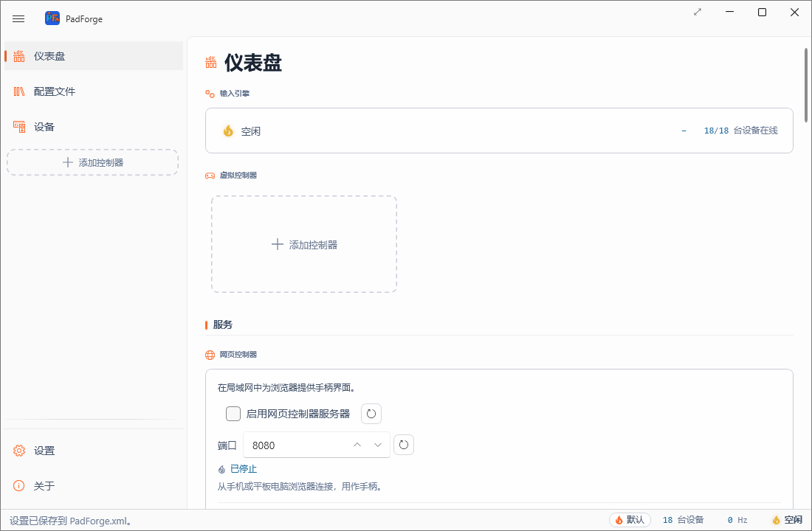Open 配置文件 in the sidebar
The width and height of the screenshot is (812, 531).
tap(94, 91)
